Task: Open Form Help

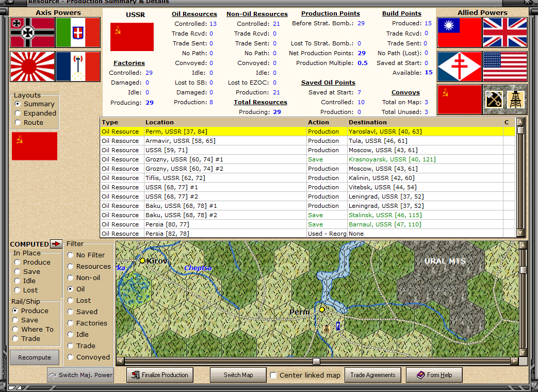Action: pos(434,375)
